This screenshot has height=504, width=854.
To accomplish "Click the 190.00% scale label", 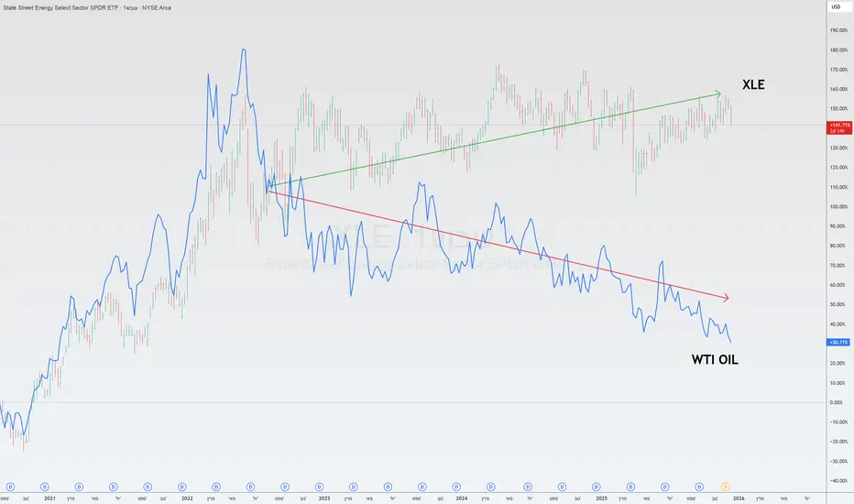I will click(838, 30).
